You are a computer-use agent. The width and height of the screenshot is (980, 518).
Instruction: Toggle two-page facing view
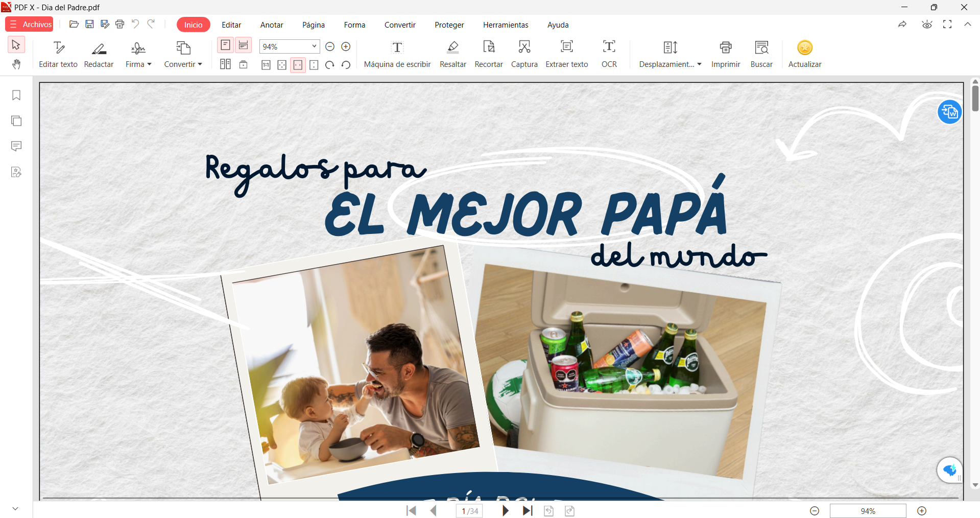(x=225, y=64)
